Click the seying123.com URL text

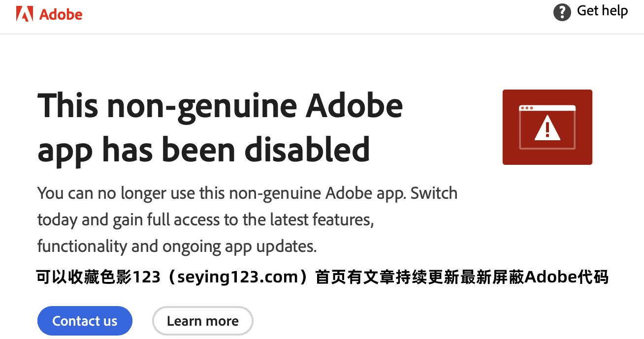(238, 277)
